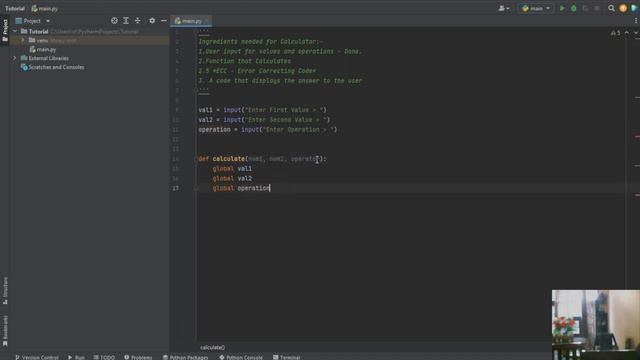The width and height of the screenshot is (640, 360).
Task: Expand External Libraries node
Action: 15,58
